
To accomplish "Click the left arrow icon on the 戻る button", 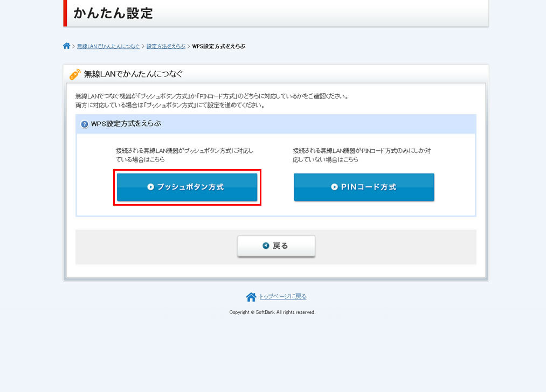I will tap(266, 246).
